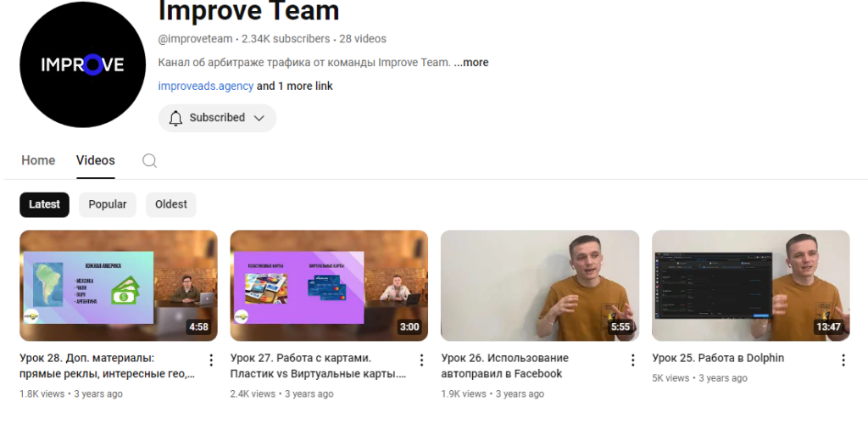Click the Improve Team channel avatar
This screenshot has height=424, width=868.
point(82,64)
